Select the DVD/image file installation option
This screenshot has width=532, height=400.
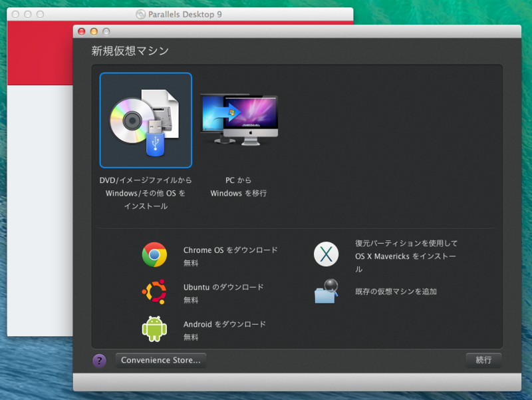146,120
